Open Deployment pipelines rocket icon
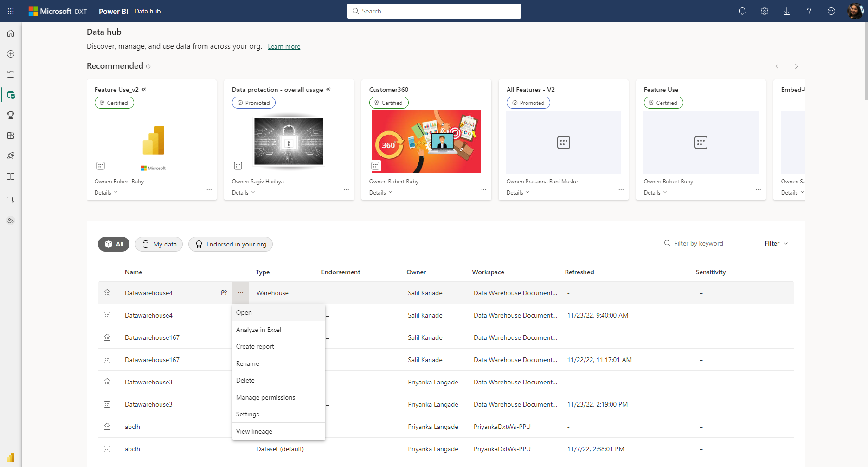This screenshot has width=868, height=467. [11, 156]
